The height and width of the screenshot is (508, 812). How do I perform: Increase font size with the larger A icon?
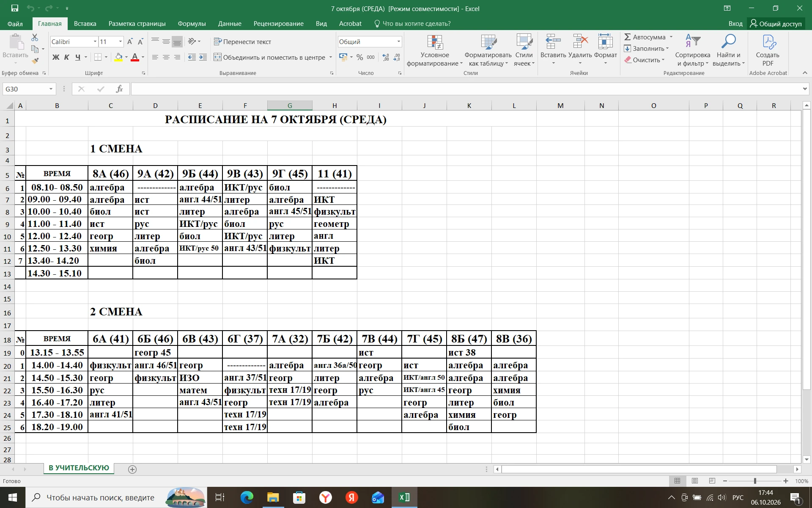[130, 41]
